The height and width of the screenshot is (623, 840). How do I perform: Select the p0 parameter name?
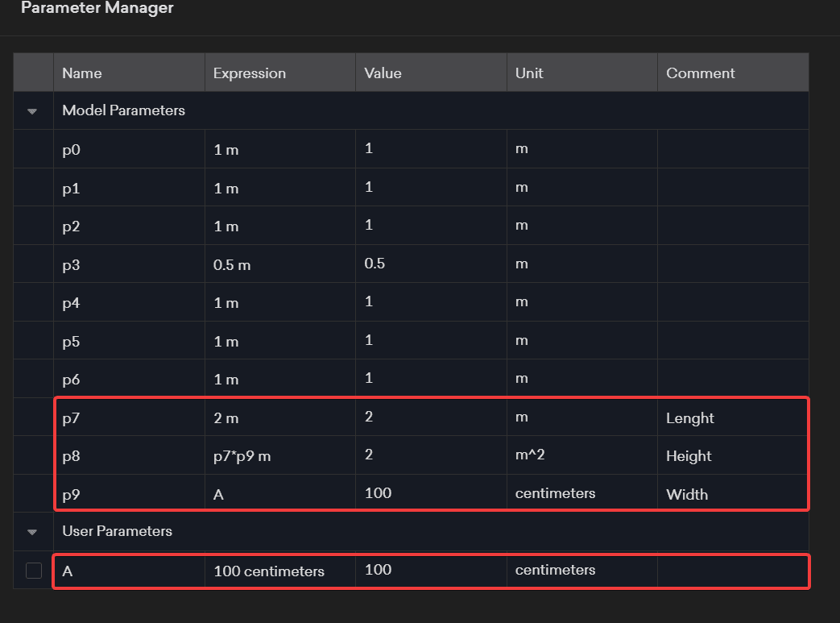(72, 150)
